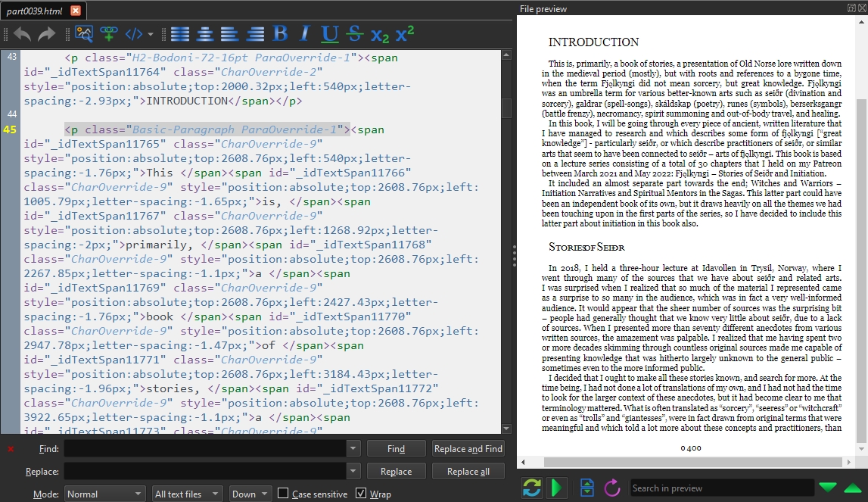Click the purple circular reload icon
This screenshot has width=868, height=502.
[611, 488]
